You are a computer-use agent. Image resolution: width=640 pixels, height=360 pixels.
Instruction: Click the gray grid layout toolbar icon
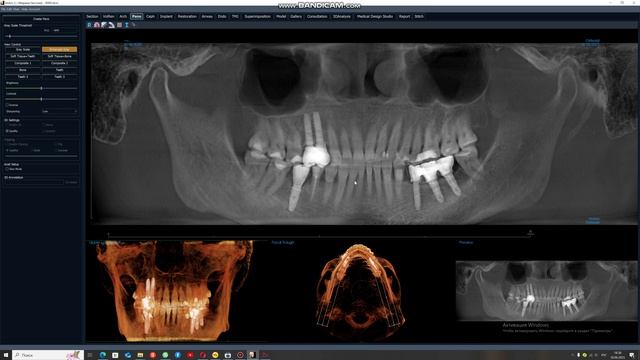point(119,25)
